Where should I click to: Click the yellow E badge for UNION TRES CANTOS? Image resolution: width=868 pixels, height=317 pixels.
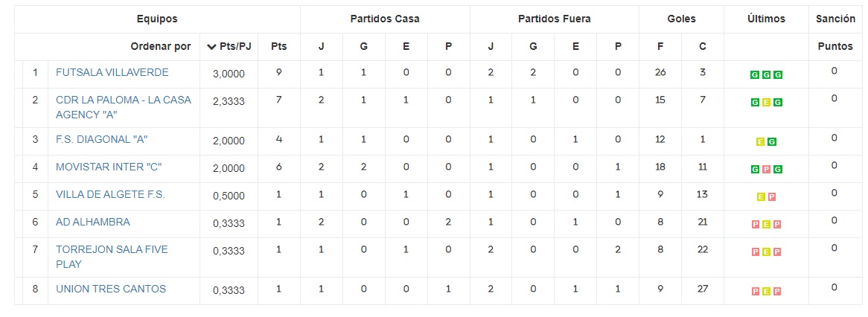coord(766,291)
